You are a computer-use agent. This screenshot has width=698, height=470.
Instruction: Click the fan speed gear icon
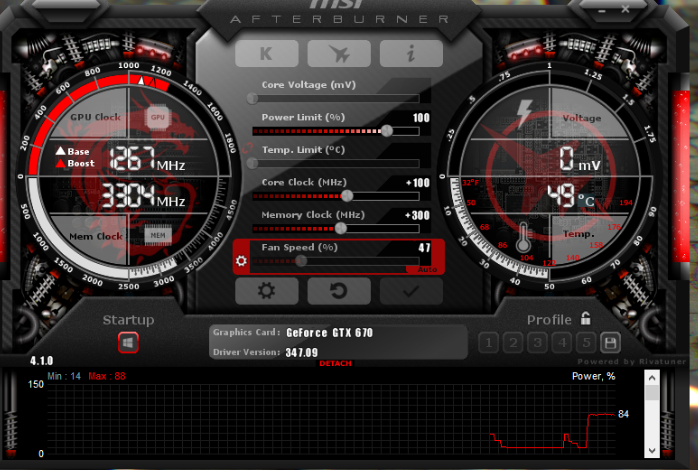pyautogui.click(x=241, y=260)
